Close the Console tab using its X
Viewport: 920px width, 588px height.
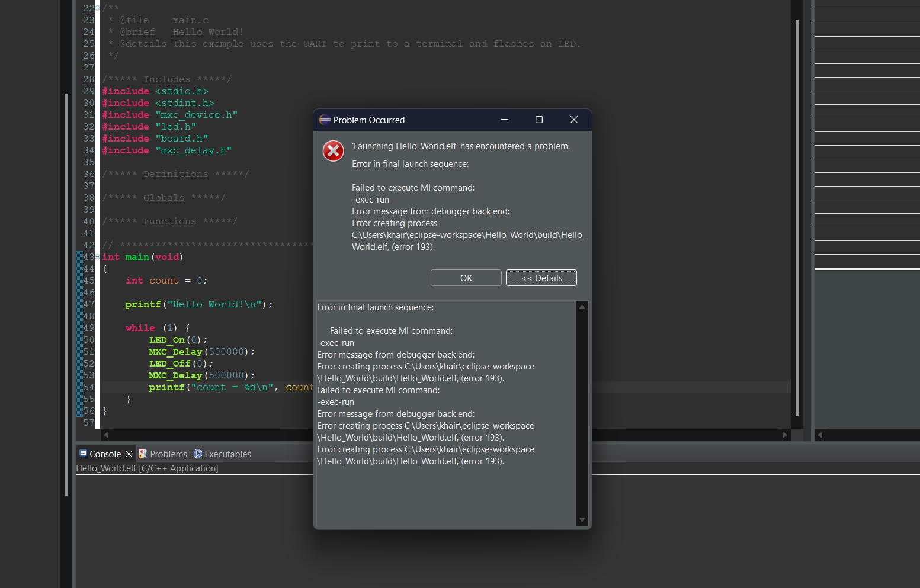pos(129,454)
